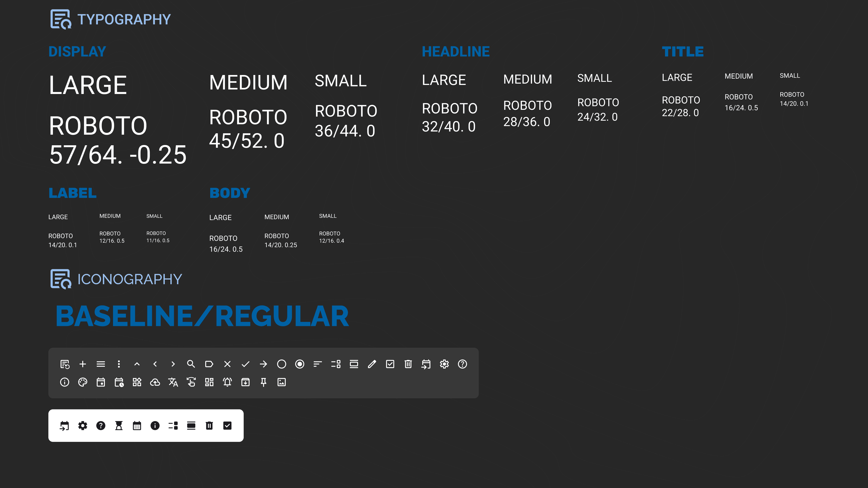Screen dimensions: 868x488
Task: Click the tag label outline icon
Action: (209, 364)
